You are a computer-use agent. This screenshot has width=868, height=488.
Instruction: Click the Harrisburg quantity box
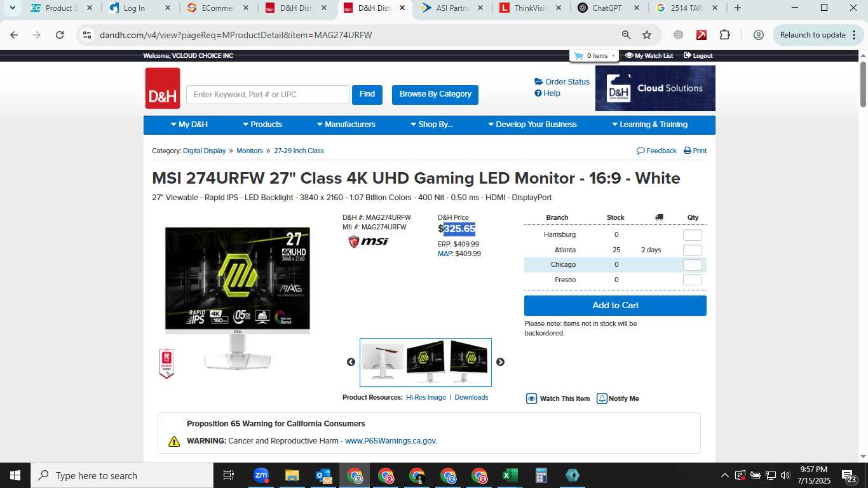tap(693, 235)
